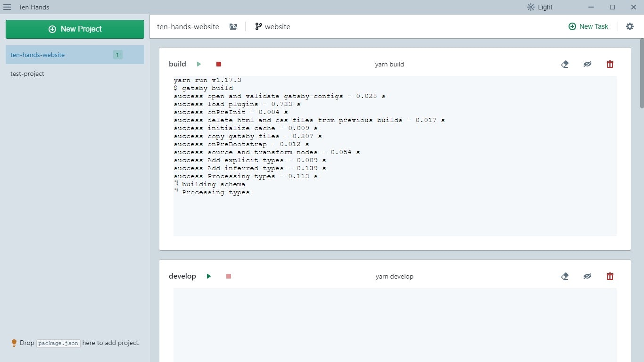Toggle the Light theme switch
The height and width of the screenshot is (362, 644).
click(x=540, y=7)
